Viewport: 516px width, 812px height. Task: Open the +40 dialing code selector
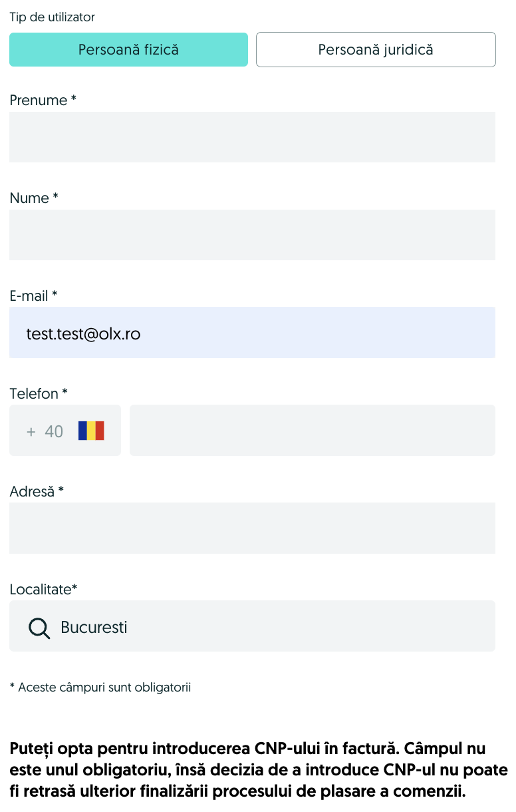click(45, 431)
